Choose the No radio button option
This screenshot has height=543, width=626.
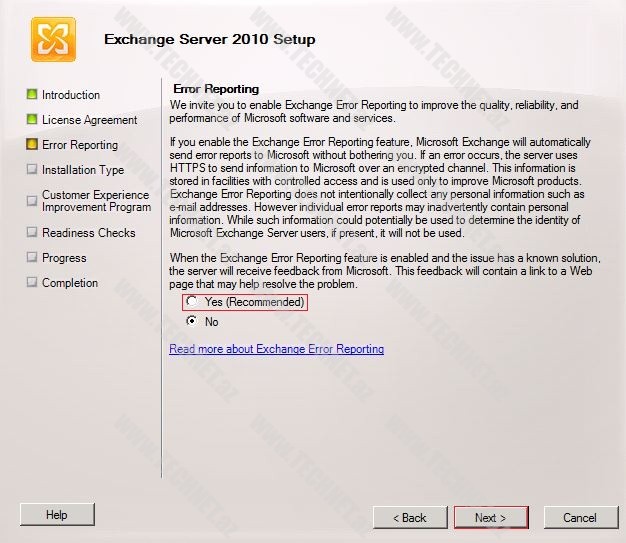click(192, 322)
